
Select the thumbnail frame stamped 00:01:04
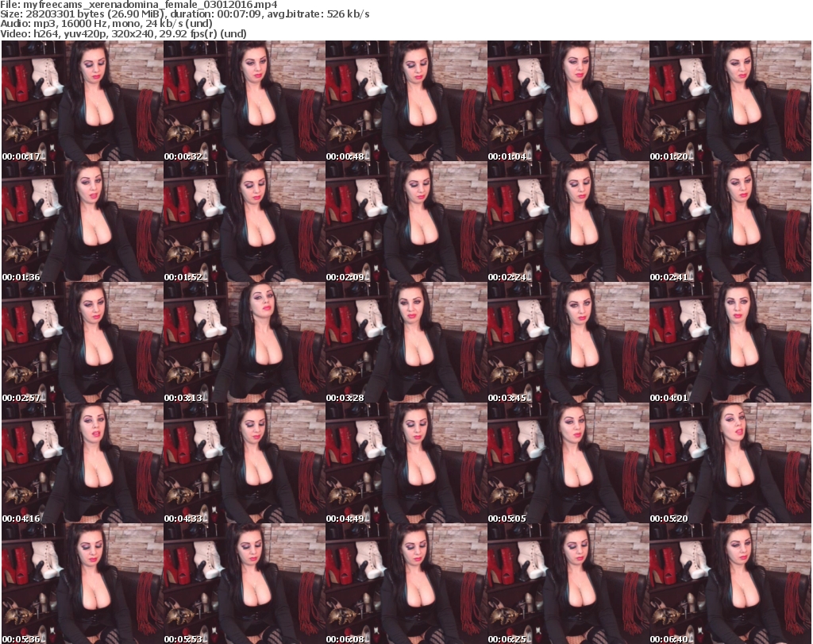pyautogui.click(x=568, y=101)
